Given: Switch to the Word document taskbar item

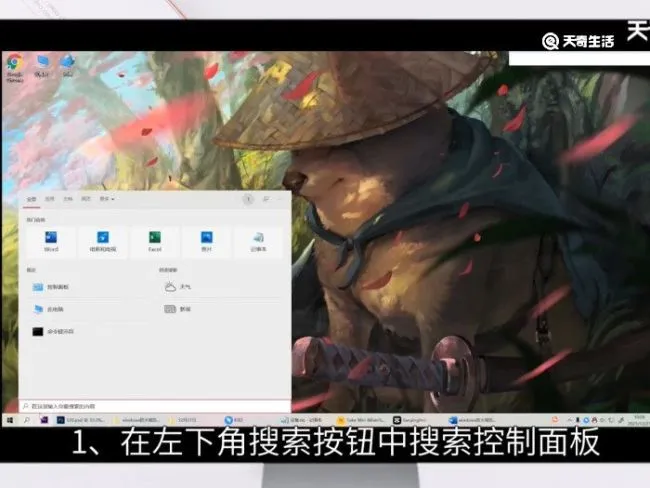Looking at the screenshot, I should click(472, 420).
